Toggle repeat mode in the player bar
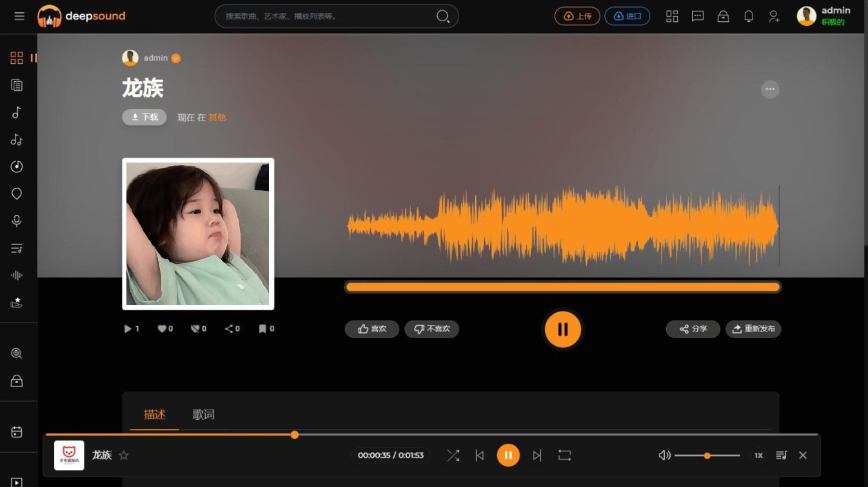Viewport: 868px width, 487px height. (564, 455)
